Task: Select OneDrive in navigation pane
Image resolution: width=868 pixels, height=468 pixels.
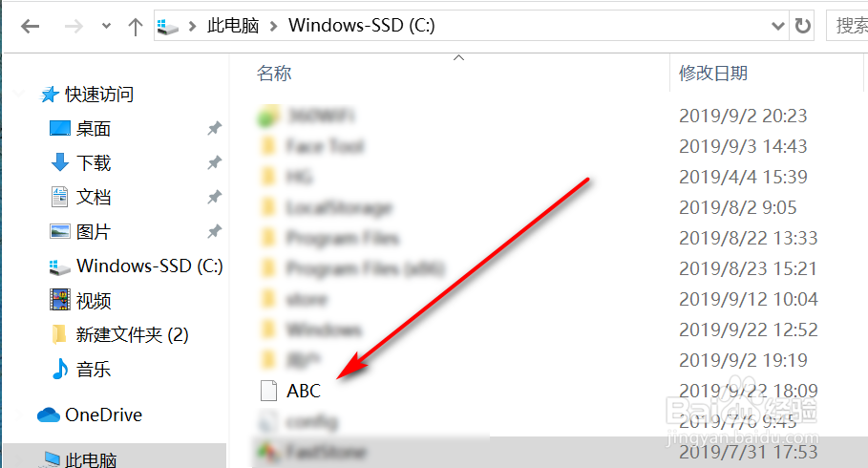Action: coord(103,415)
